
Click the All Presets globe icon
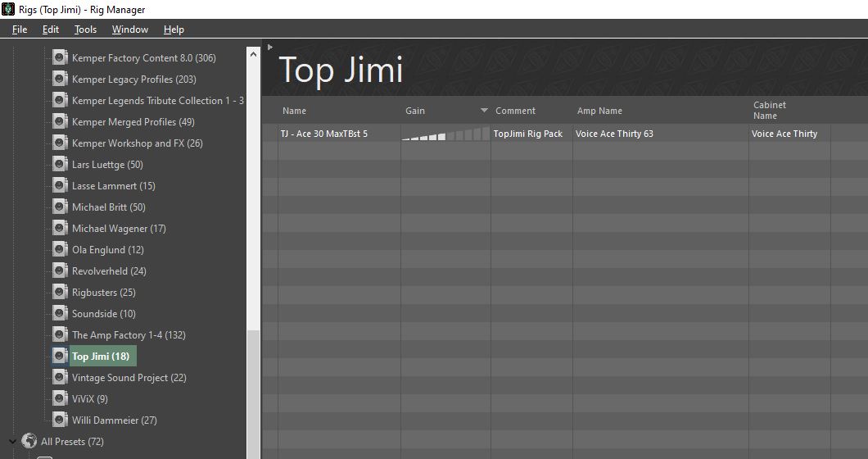coord(29,441)
